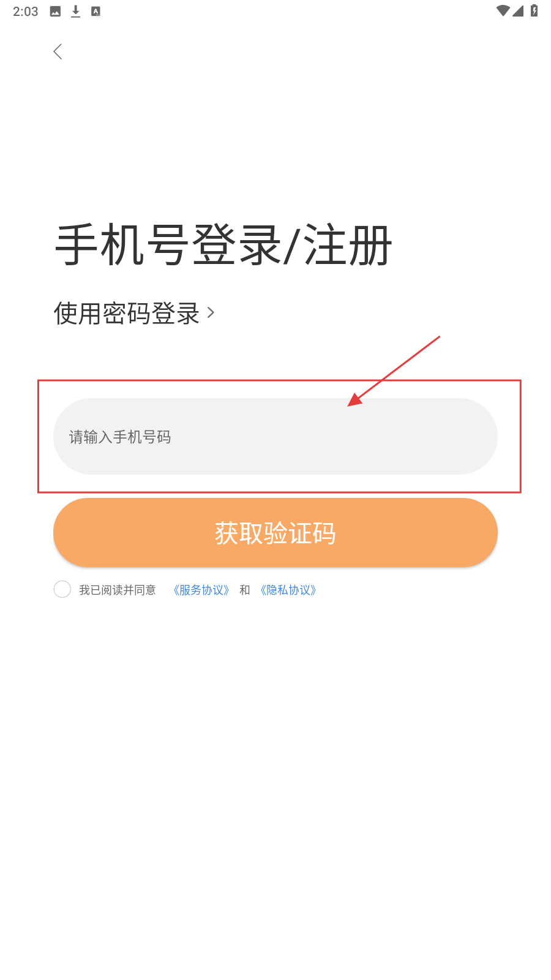The height and width of the screenshot is (980, 551).
Task: Tap the 2:03 clock in status bar
Action: 26,12
